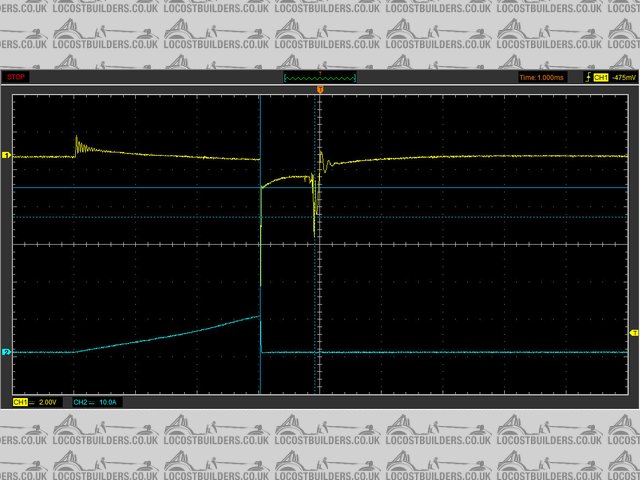640x480 pixels.
Task: Click the cyan channel 2 ground marker
Action: [x=6, y=352]
